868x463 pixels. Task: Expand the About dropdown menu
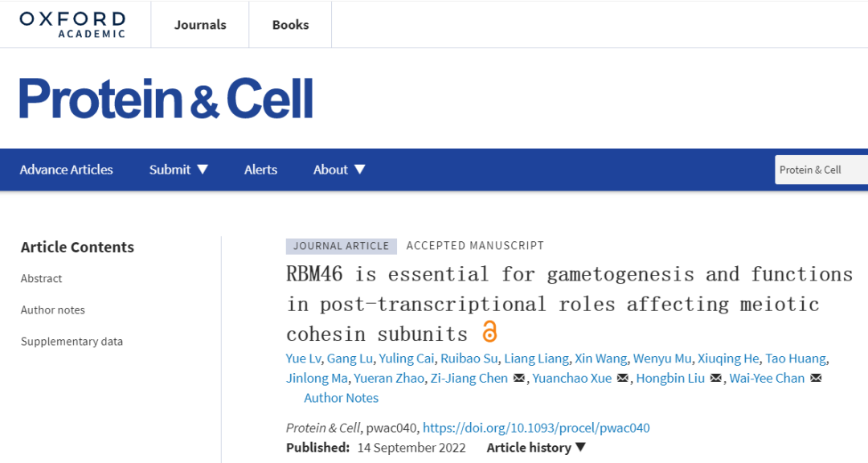click(x=339, y=170)
